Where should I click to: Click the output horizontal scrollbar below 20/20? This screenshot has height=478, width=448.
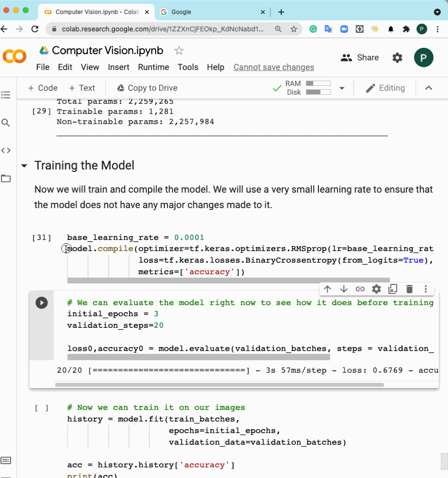(x=219, y=385)
